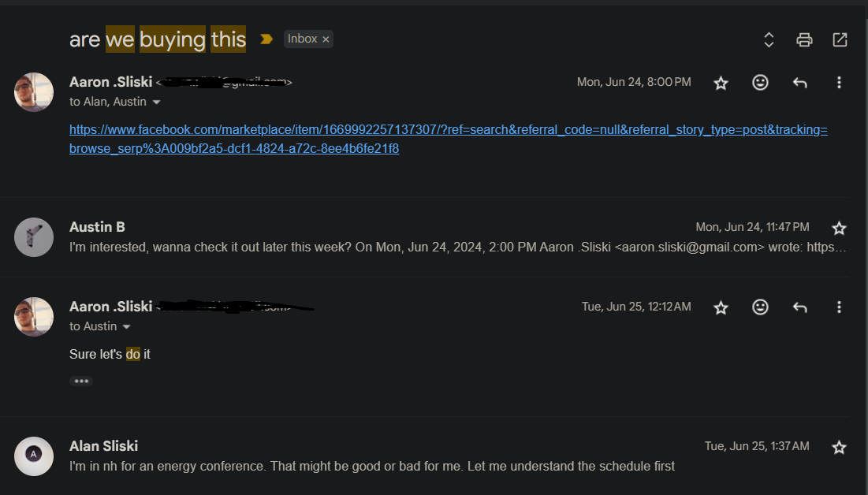Print all messages in this conversation

[x=804, y=40]
